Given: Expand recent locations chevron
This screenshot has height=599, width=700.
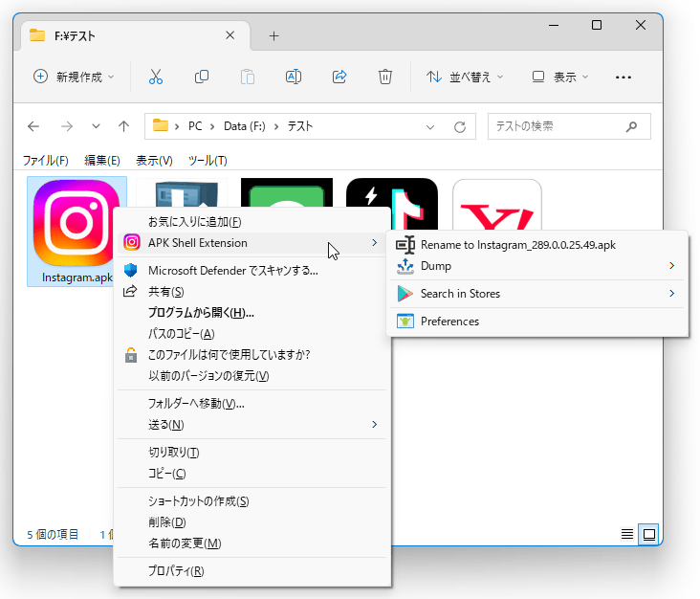Looking at the screenshot, I should click(96, 126).
